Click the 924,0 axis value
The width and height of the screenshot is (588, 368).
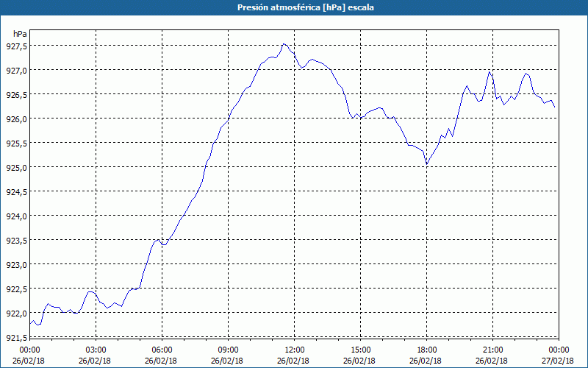pyautogui.click(x=16, y=216)
